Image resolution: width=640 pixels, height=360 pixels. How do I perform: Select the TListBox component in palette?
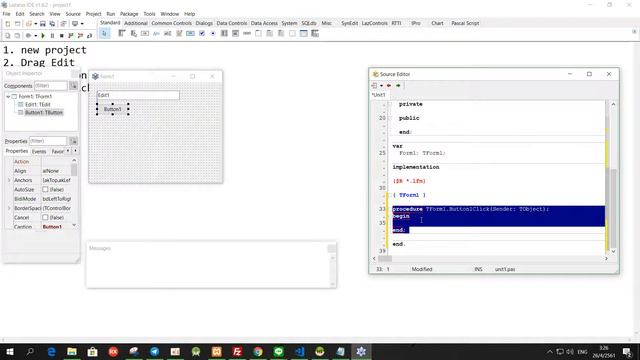coord(224,33)
